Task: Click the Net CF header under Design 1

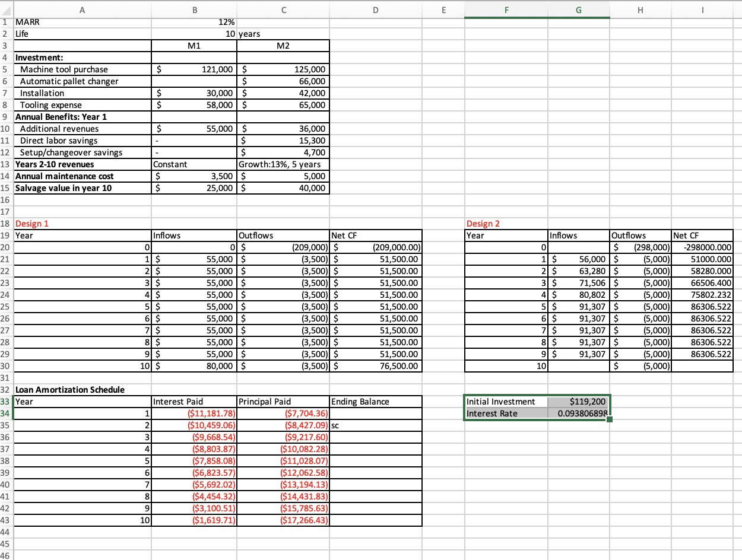Action: pyautogui.click(x=376, y=236)
